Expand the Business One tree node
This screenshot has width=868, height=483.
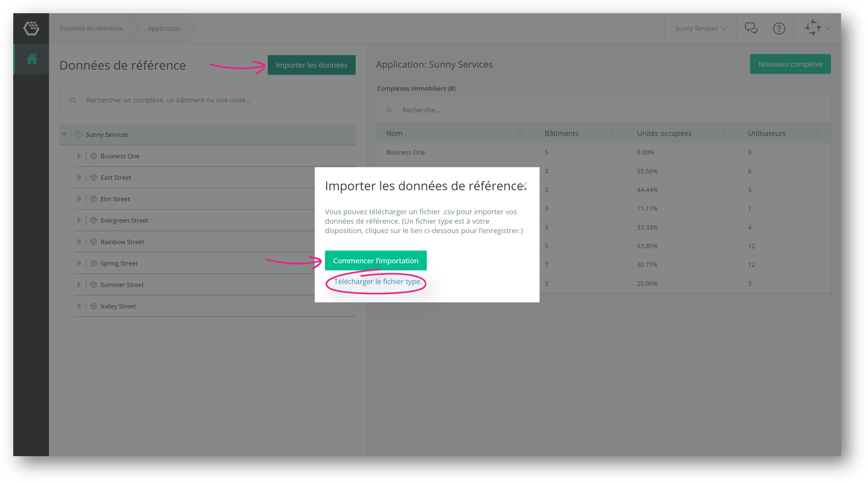point(79,156)
